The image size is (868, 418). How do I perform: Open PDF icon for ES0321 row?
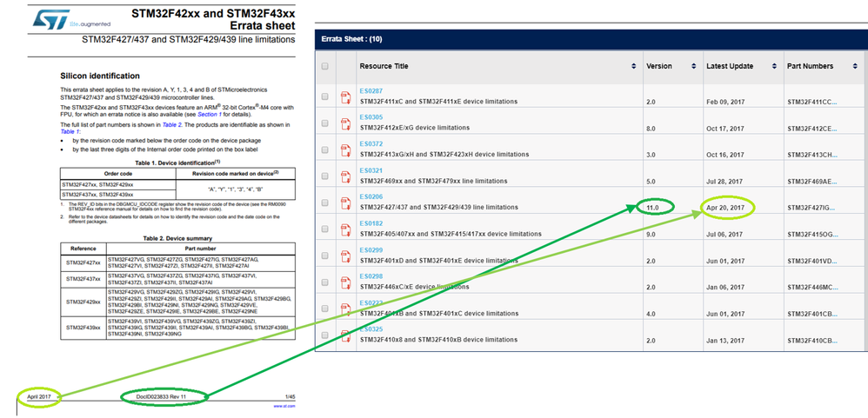tap(346, 176)
